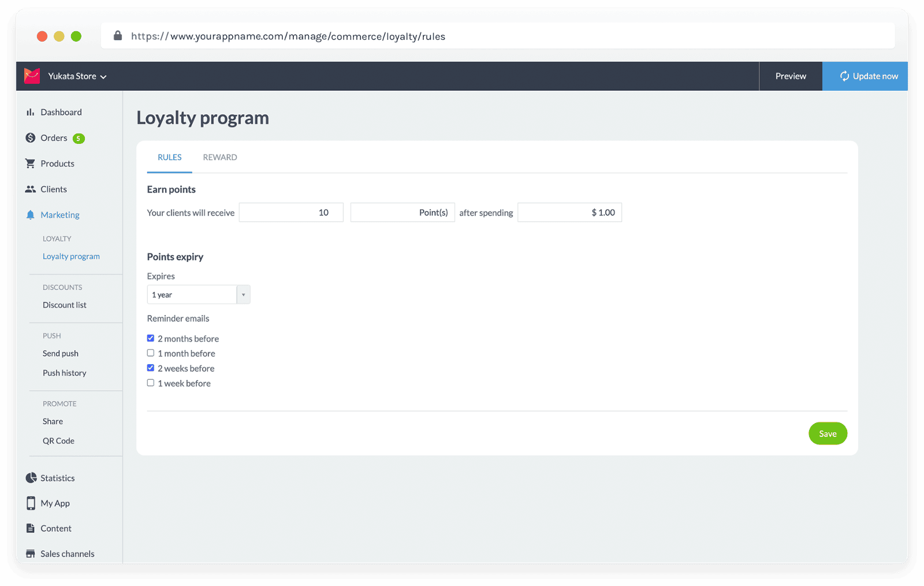Click the Yukata Store logo

pyautogui.click(x=32, y=76)
